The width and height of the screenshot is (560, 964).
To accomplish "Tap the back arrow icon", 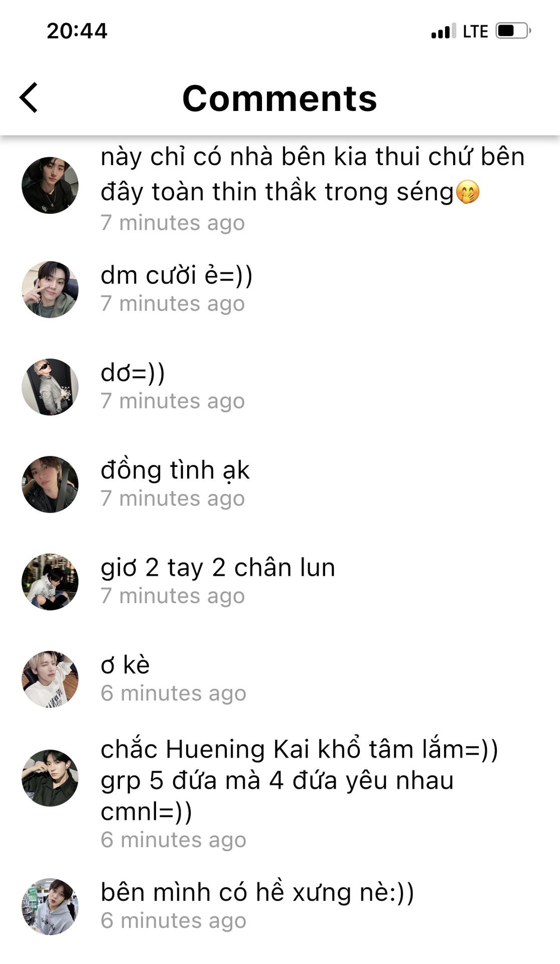I will 29,97.
